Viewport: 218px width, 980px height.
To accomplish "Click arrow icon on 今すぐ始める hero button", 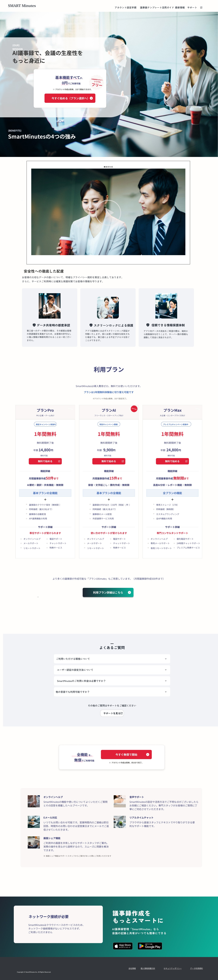I will pos(91,98).
